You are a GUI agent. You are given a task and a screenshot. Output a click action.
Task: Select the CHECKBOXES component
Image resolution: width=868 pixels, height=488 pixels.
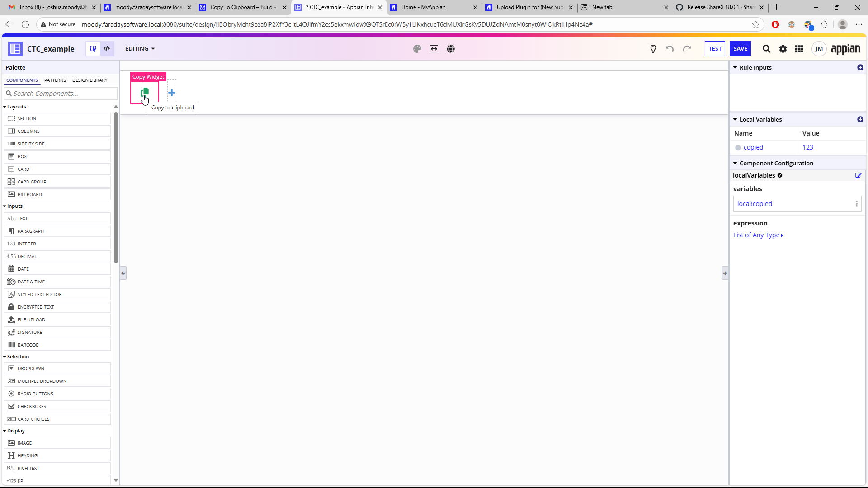(x=57, y=407)
